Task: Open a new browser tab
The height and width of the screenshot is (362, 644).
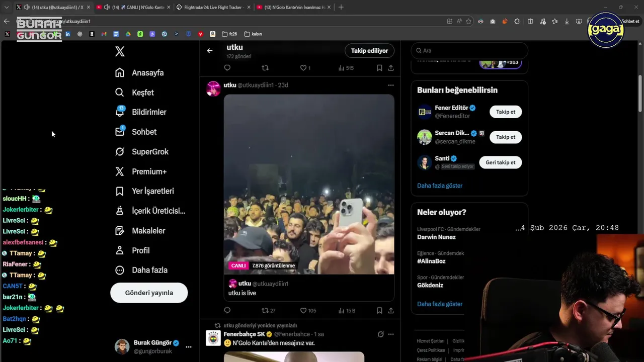Action: (341, 7)
